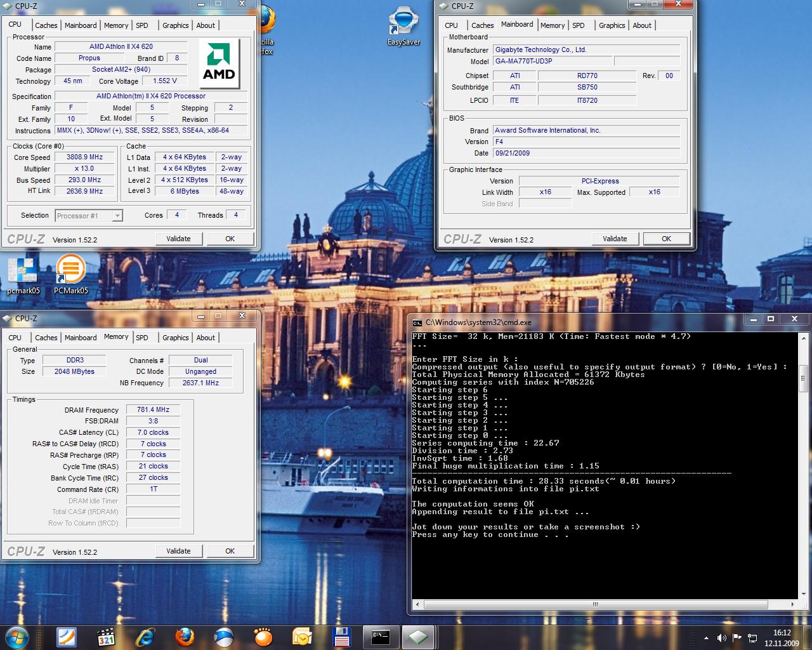Click chipset value RD770
The width and height of the screenshot is (812, 650).
(587, 76)
